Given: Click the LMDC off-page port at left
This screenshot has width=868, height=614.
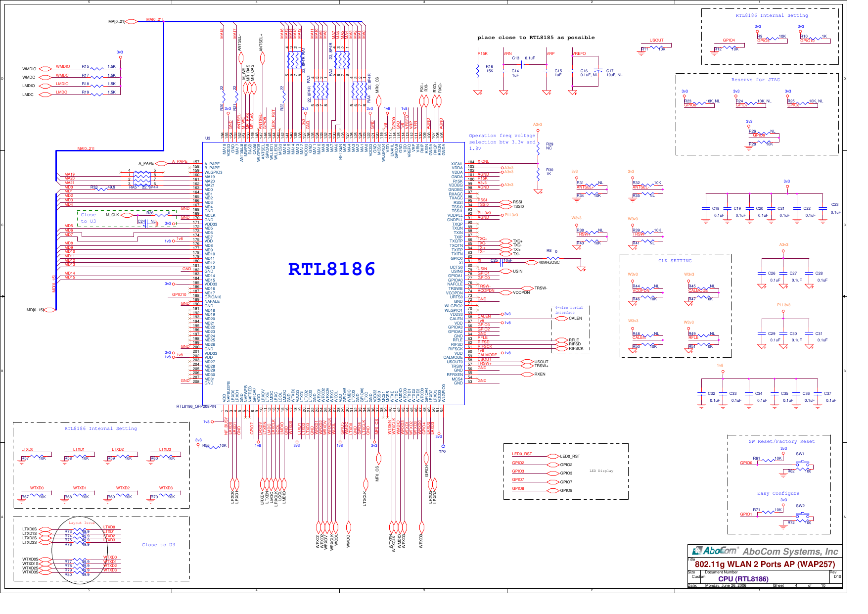Looking at the screenshot, I should (45, 94).
